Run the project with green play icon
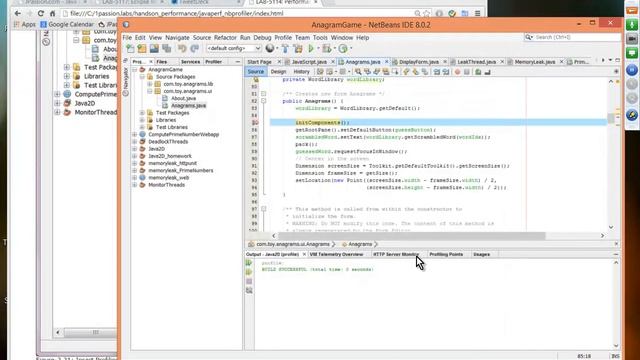The height and width of the screenshot is (360, 640). (x=311, y=49)
